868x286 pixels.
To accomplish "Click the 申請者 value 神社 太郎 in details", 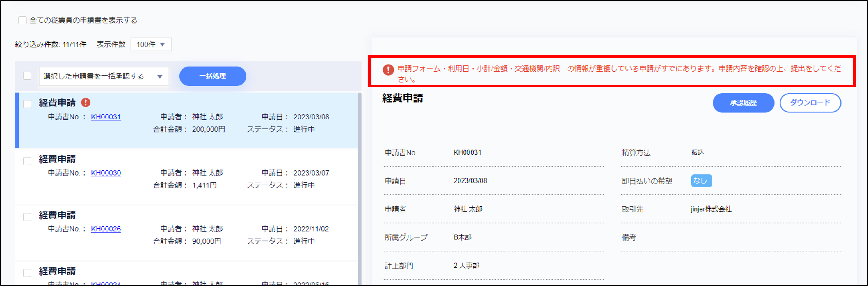I will (468, 209).
